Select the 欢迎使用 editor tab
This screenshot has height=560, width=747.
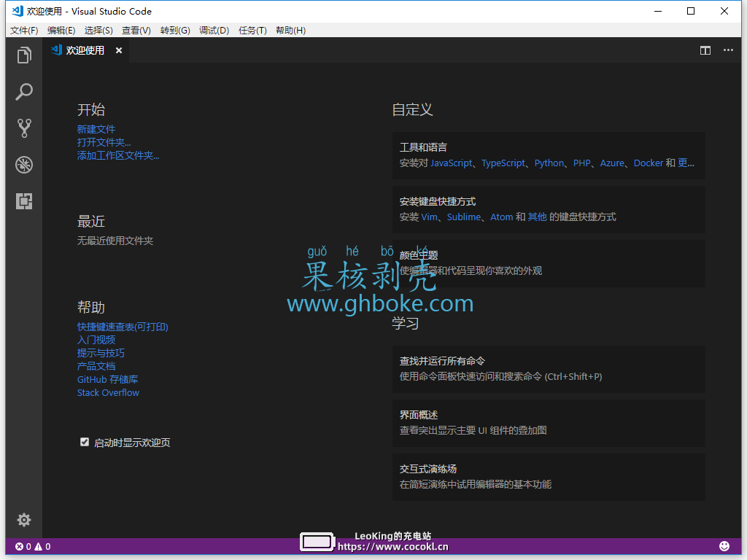85,50
